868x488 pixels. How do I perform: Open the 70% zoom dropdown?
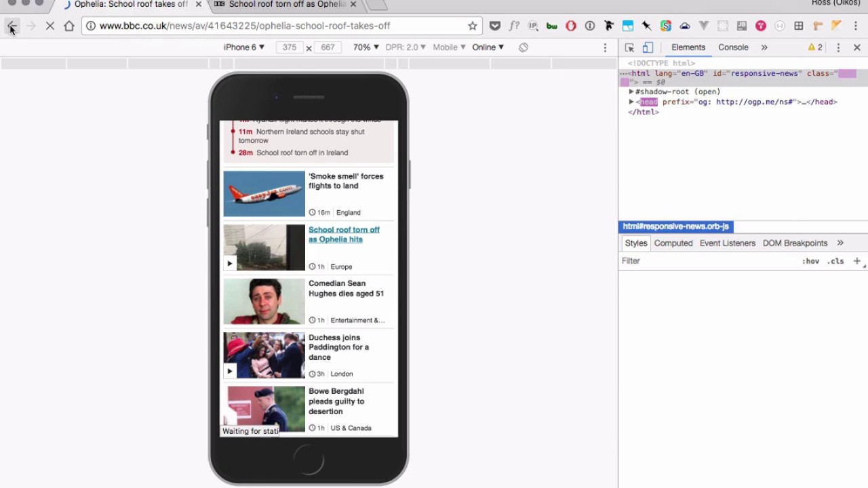point(366,47)
